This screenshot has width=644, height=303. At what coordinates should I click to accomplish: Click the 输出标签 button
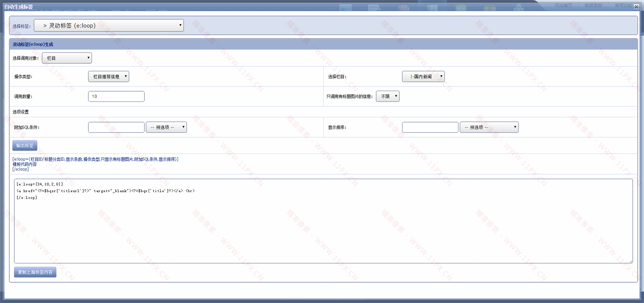pyautogui.click(x=25, y=146)
